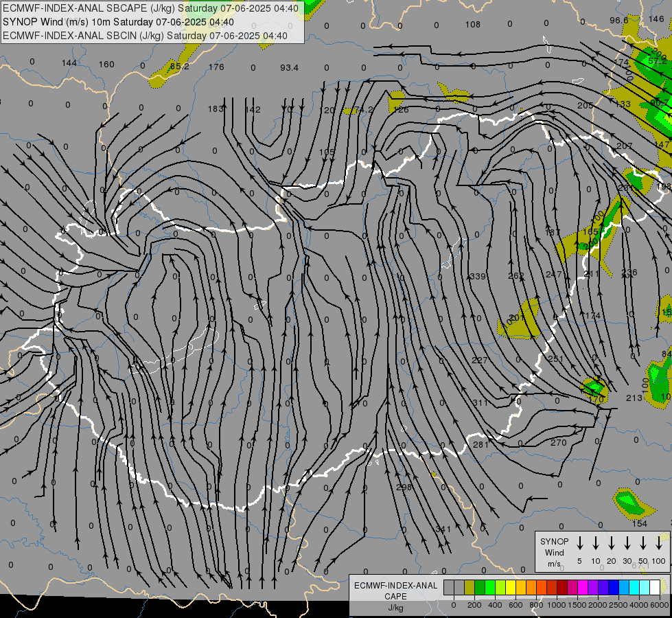The width and height of the screenshot is (672, 618).
Task: Click the map value 270
Action: (559, 443)
